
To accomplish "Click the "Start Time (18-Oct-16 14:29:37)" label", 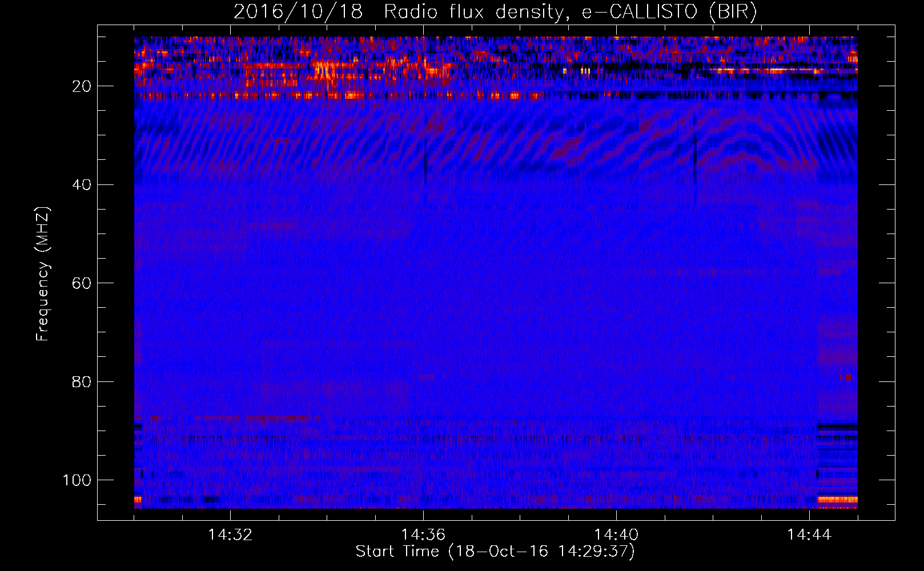I will point(495,552).
